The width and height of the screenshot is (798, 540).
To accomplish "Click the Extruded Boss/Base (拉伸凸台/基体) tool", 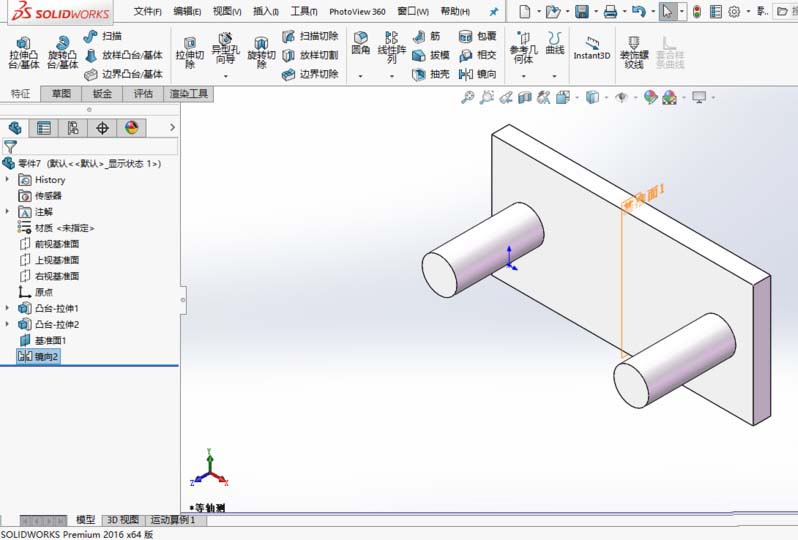I will point(23,52).
